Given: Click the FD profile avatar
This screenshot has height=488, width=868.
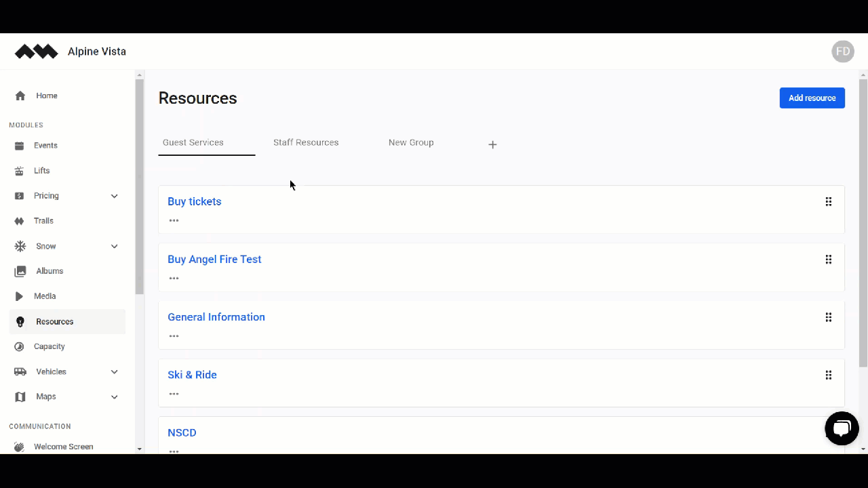Looking at the screenshot, I should click(842, 51).
